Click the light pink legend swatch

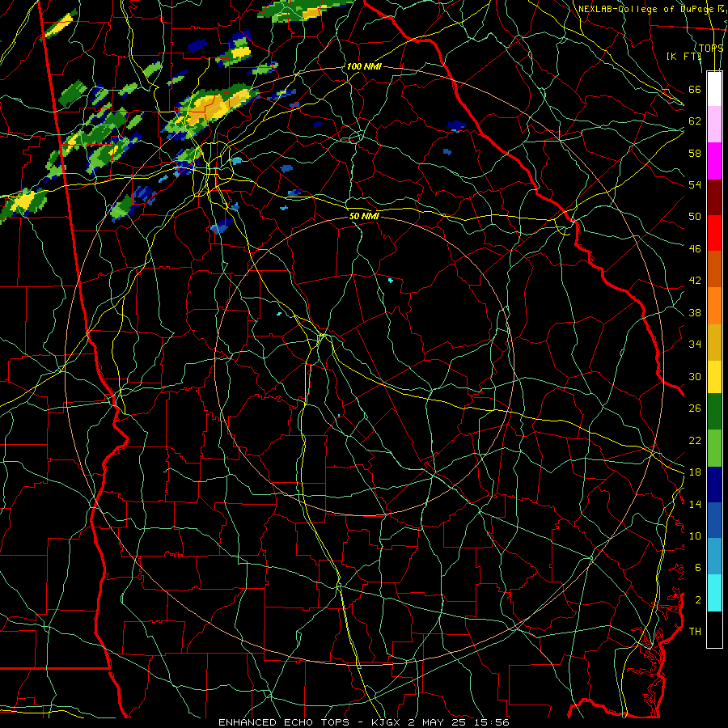(x=714, y=125)
